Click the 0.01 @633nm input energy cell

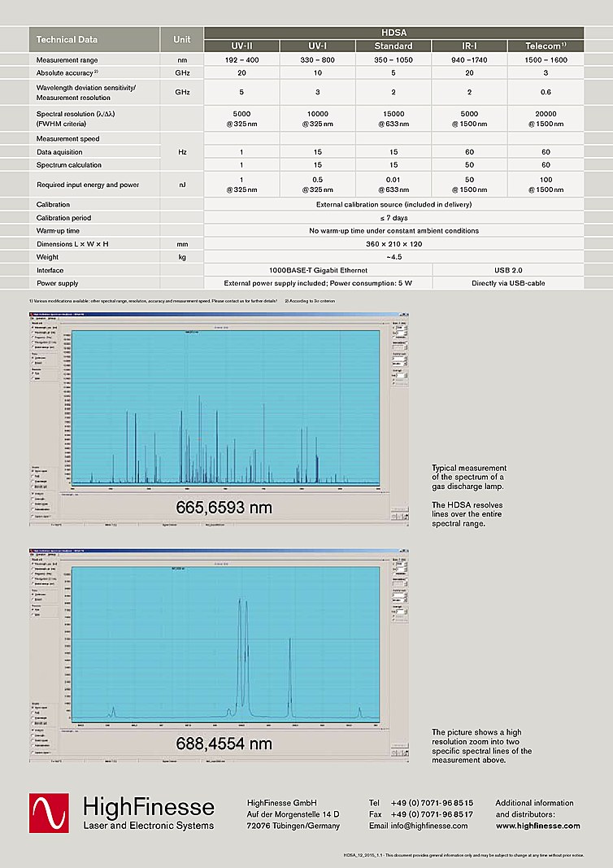pos(393,185)
